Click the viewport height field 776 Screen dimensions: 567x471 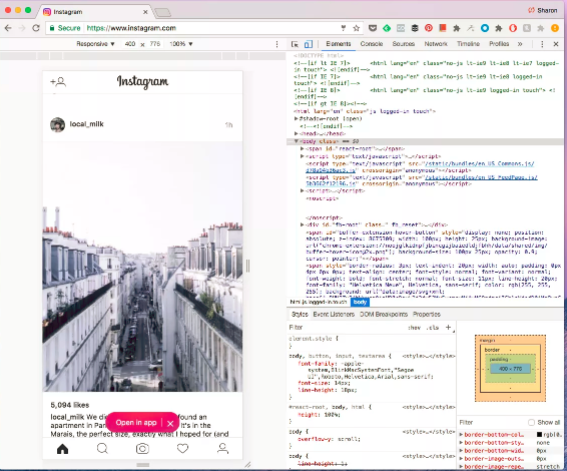pyautogui.click(x=155, y=44)
